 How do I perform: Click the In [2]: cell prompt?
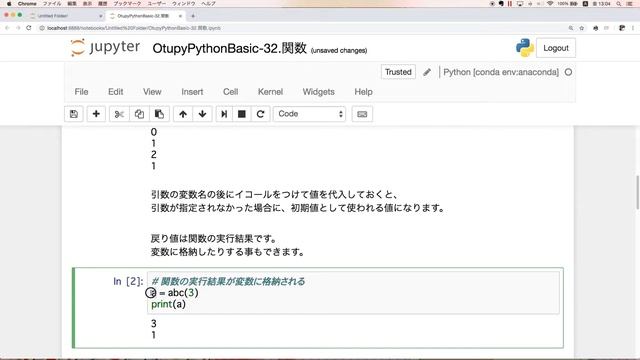pyautogui.click(x=128, y=281)
